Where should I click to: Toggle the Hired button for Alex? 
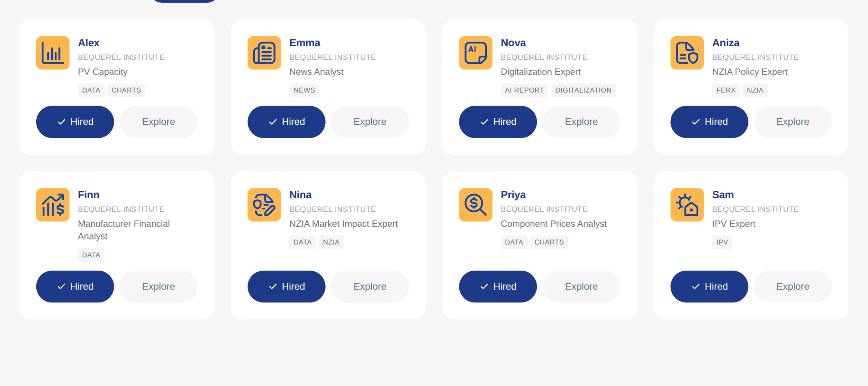coord(75,122)
